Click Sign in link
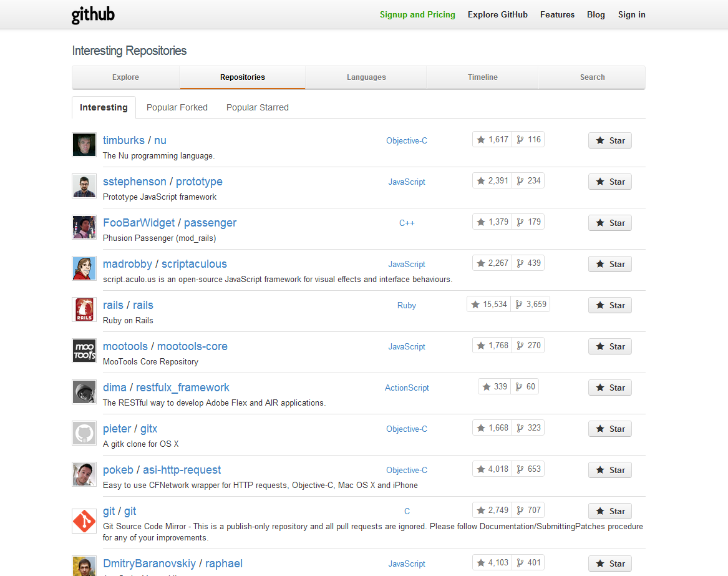This screenshot has height=576, width=728. pyautogui.click(x=631, y=15)
